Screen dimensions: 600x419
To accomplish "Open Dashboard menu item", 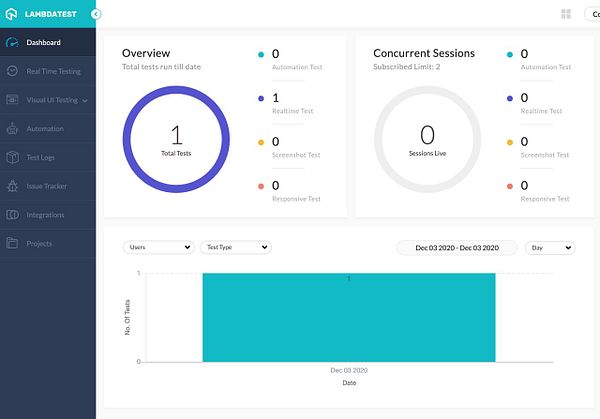I will (48, 42).
